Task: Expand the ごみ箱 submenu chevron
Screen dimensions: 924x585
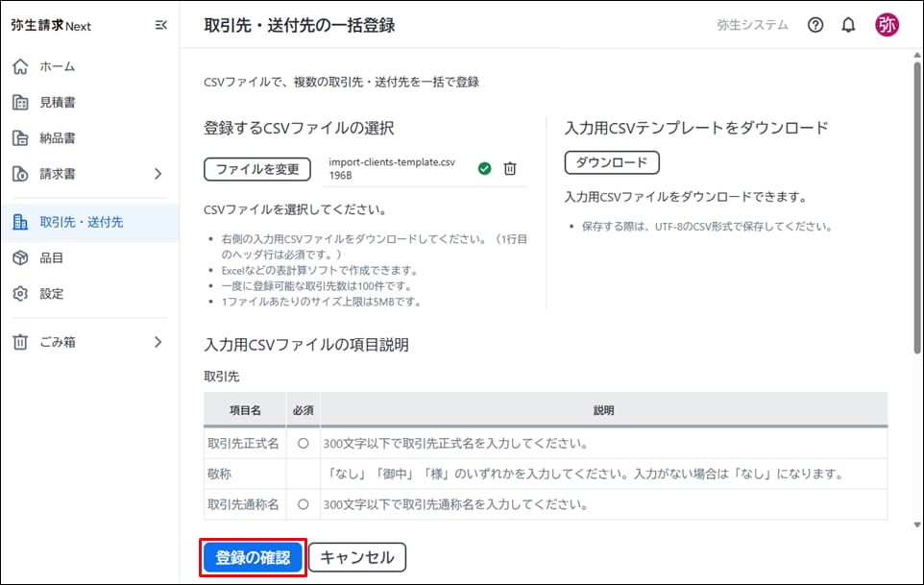Action: click(158, 342)
